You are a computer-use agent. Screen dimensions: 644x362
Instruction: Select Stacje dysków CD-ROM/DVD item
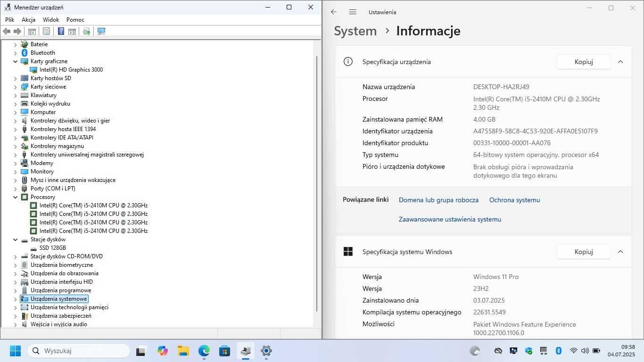pos(66,256)
